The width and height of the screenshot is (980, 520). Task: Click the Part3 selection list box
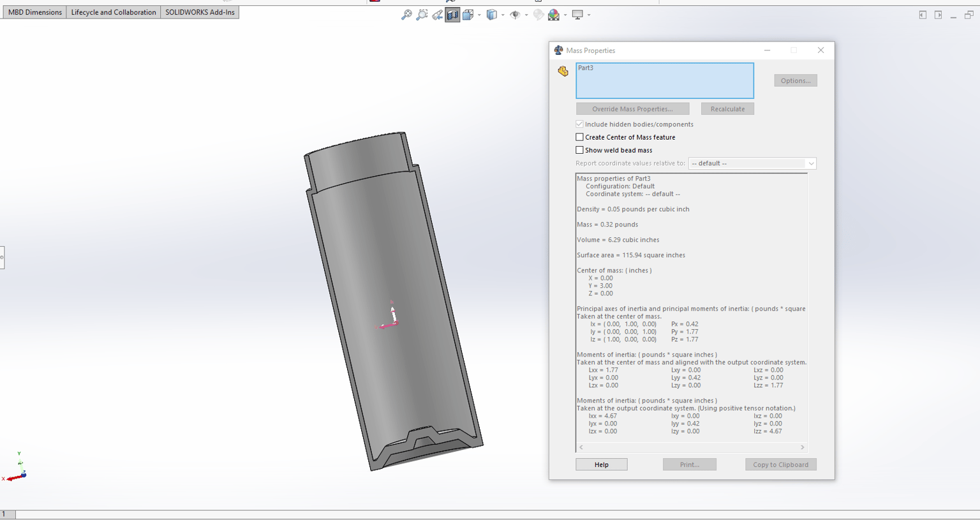click(x=665, y=80)
